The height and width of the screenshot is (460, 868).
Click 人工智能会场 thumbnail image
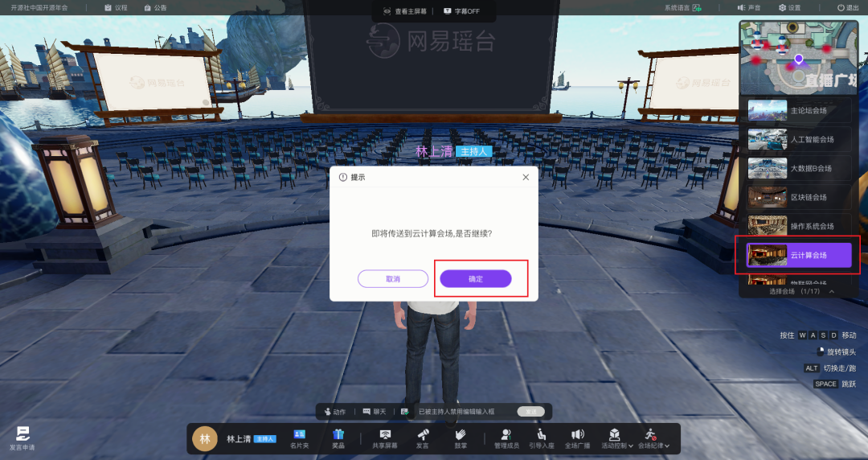pyautogui.click(x=768, y=139)
